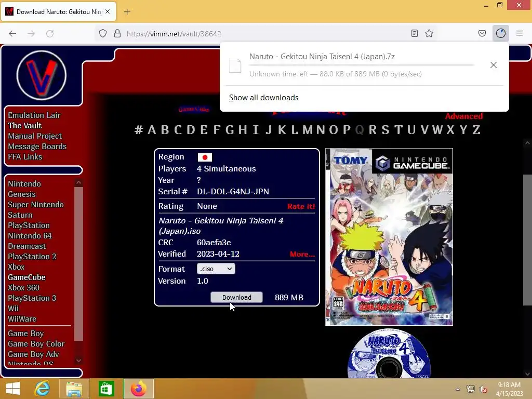Open a new tab with plus icon
Image resolution: width=532 pixels, height=399 pixels.
(x=127, y=12)
